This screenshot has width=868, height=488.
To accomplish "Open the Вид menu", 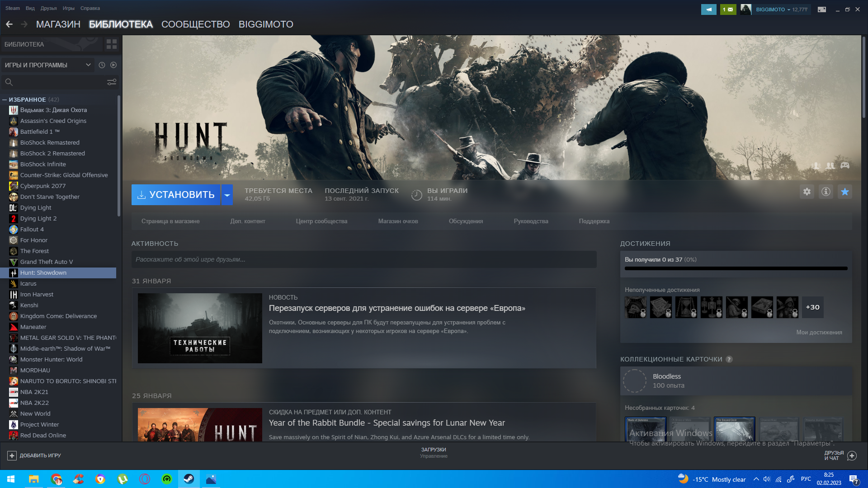I will (x=30, y=8).
